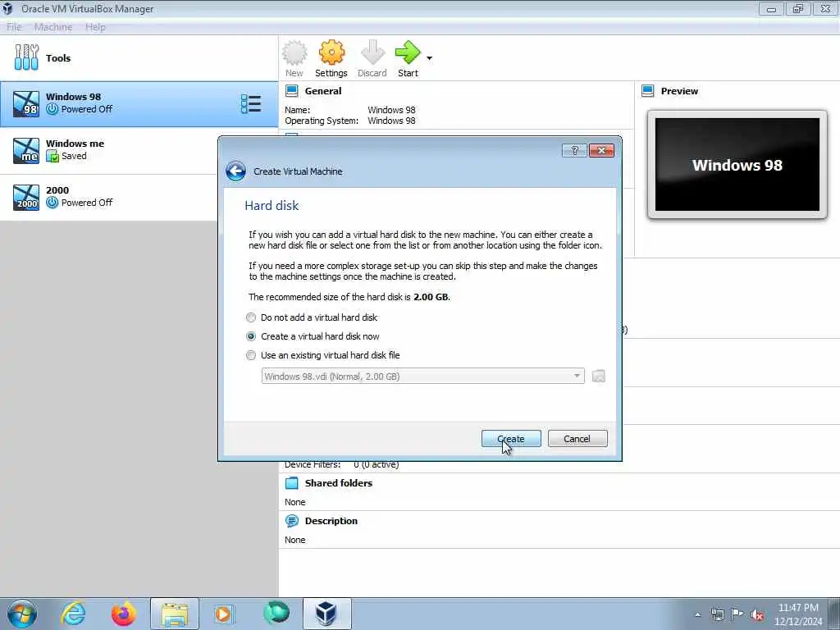Image resolution: width=840 pixels, height=630 pixels.
Task: Start the machine with the green arrow
Action: click(408, 52)
